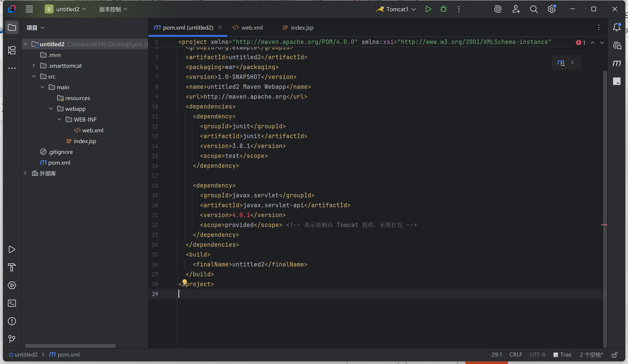The image size is (628, 364).
Task: Open editor tabs options menu
Action: (x=599, y=27)
